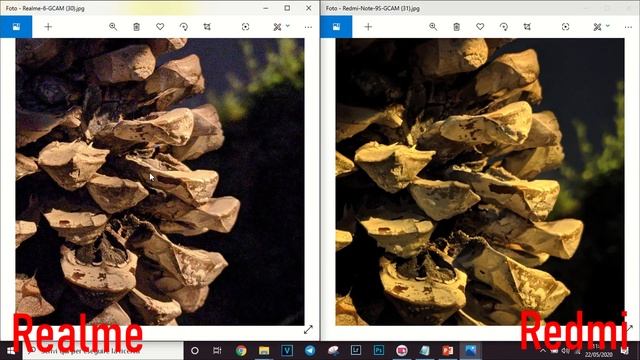The image size is (640, 360).
Task: Open Lightroom from the taskbar
Action: [356, 351]
